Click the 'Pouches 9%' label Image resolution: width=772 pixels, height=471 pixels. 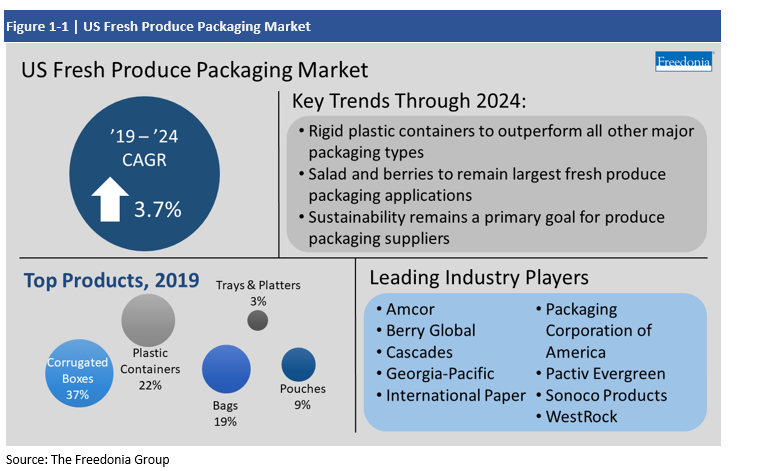coord(303,397)
